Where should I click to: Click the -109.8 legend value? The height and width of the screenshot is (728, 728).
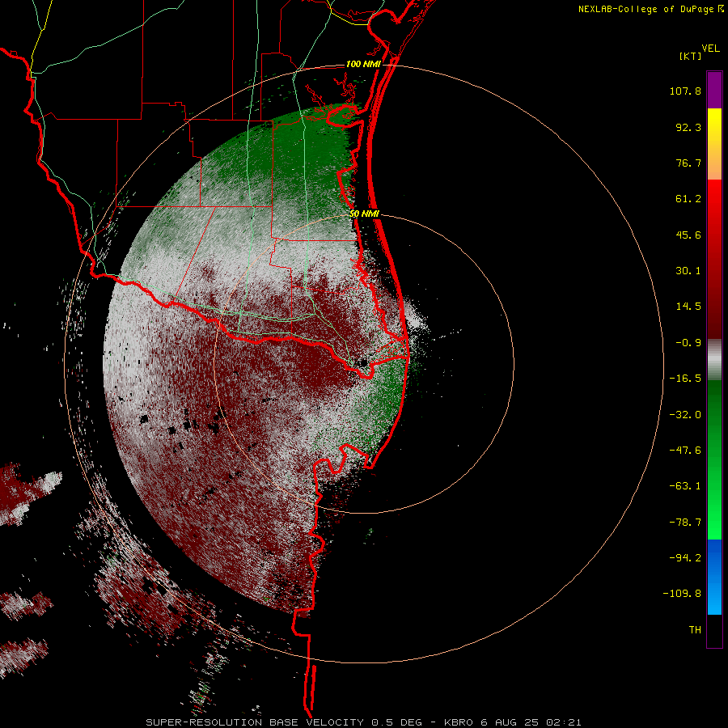point(682,594)
